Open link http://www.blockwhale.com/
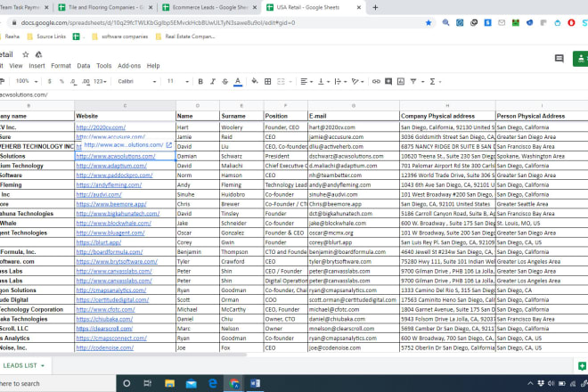Viewport: 588px width, 392px height. [114, 224]
